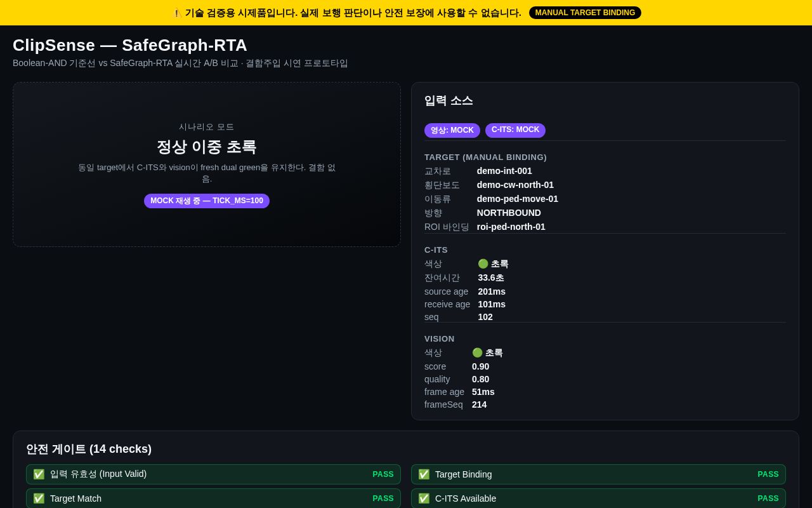The width and height of the screenshot is (812, 508).
Task: Select the 영상: MOCK source badge
Action: click(x=452, y=130)
